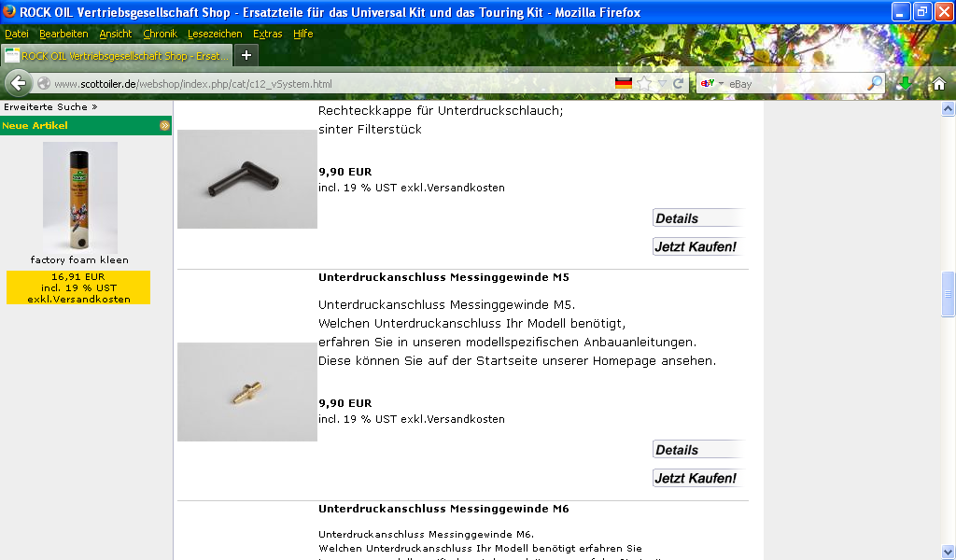Open a new tab with plus button
The image size is (956, 560).
[246, 55]
